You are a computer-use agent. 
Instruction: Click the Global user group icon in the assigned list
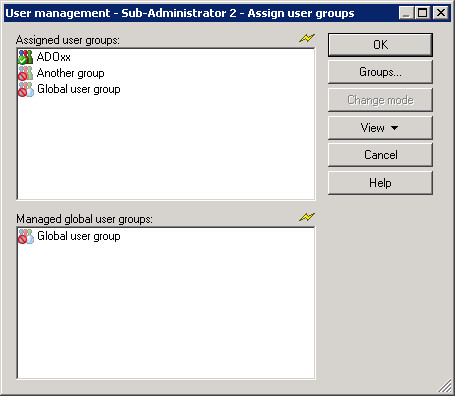[x=26, y=89]
